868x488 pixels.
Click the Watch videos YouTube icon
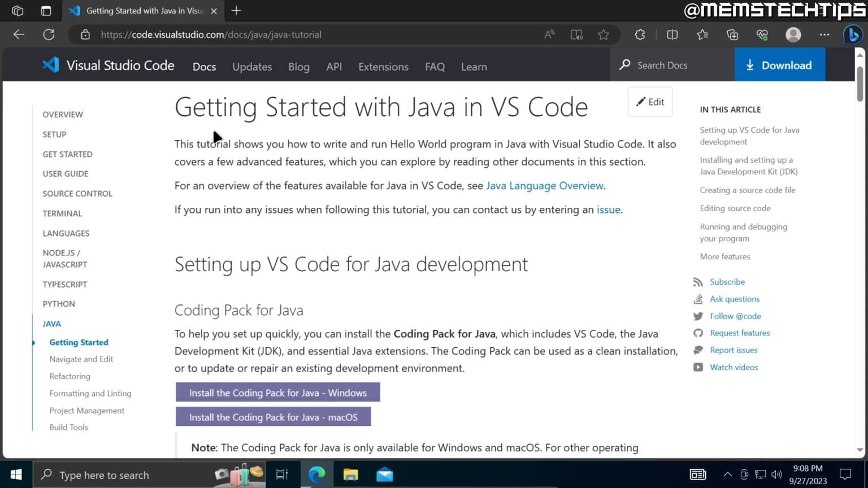pos(698,367)
